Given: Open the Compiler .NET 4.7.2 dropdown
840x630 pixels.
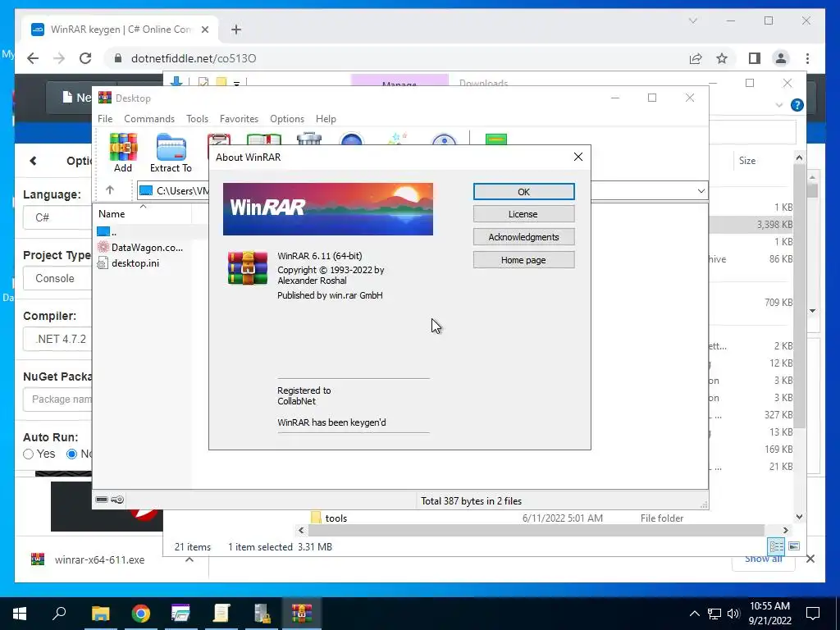Looking at the screenshot, I should click(x=57, y=339).
